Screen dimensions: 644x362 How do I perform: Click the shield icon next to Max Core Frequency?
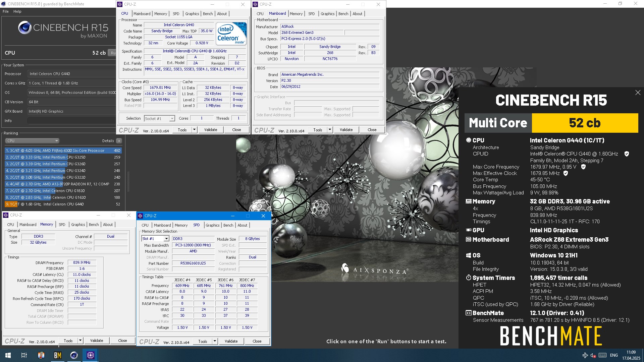click(583, 167)
